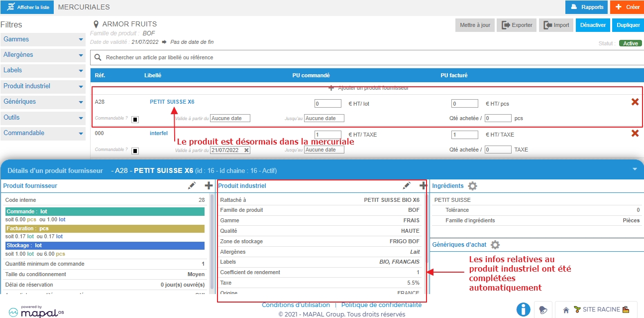Edit Produit fournisseur with pencil icon
Image resolution: width=644 pixels, height=318 pixels.
[x=192, y=186]
